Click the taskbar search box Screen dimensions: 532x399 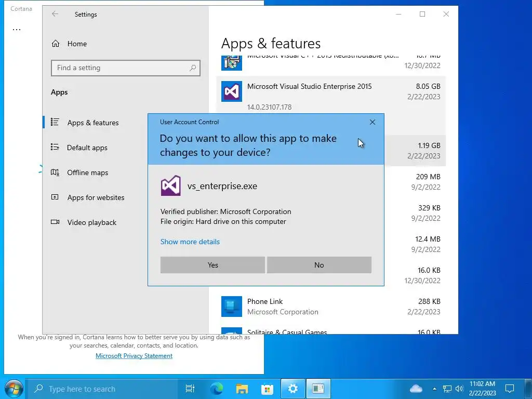[102, 389]
